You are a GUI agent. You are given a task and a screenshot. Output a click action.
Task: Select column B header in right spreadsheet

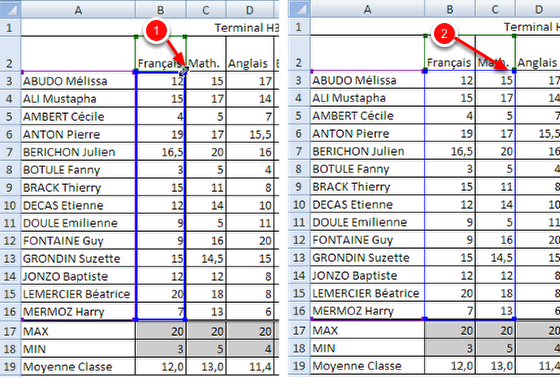(450, 9)
